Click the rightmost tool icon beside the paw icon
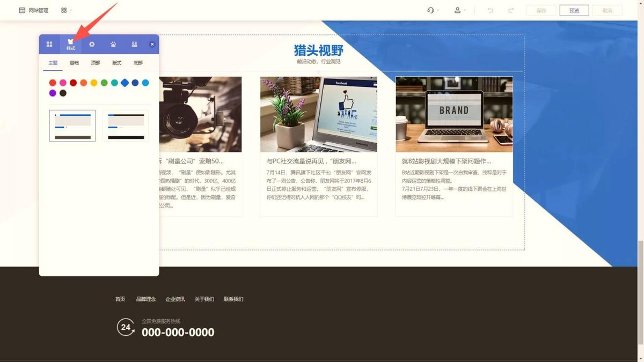This screenshot has height=362, width=644. [x=134, y=45]
